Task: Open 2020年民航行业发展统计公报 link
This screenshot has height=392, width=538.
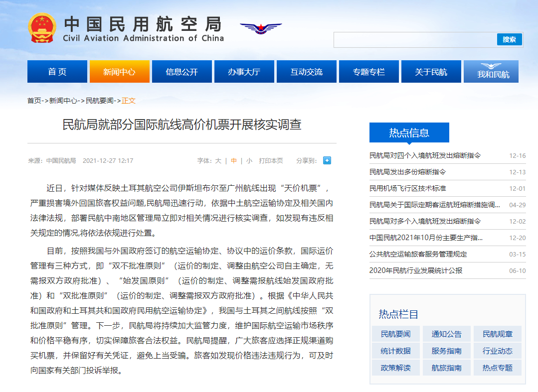Action: click(416, 270)
